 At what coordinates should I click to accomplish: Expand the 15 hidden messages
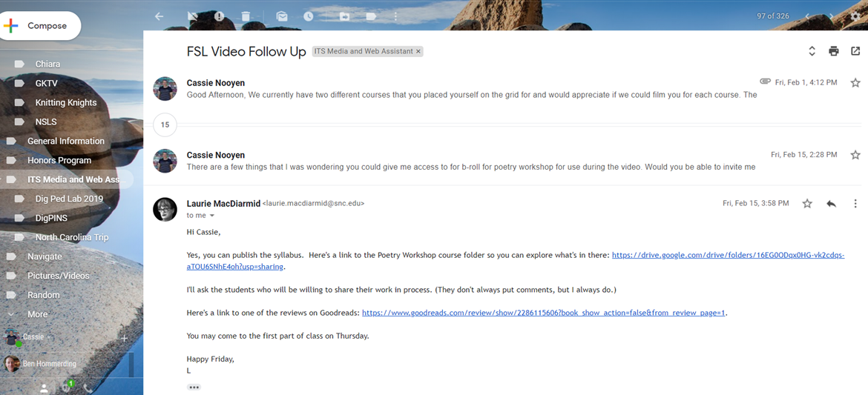tap(165, 125)
